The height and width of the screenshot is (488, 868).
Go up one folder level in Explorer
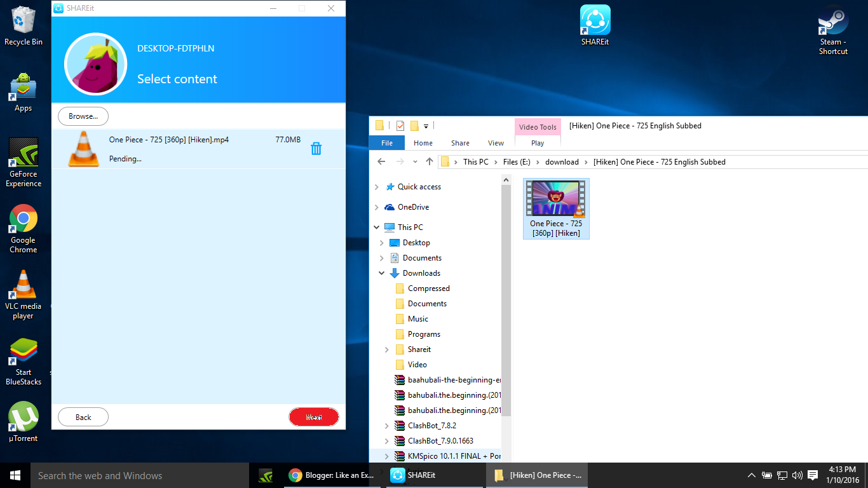(430, 161)
